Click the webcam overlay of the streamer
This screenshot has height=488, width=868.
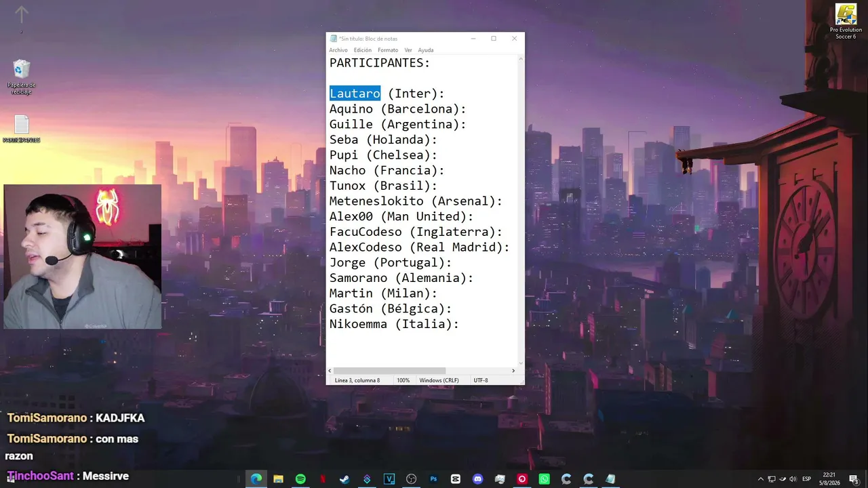(83, 257)
